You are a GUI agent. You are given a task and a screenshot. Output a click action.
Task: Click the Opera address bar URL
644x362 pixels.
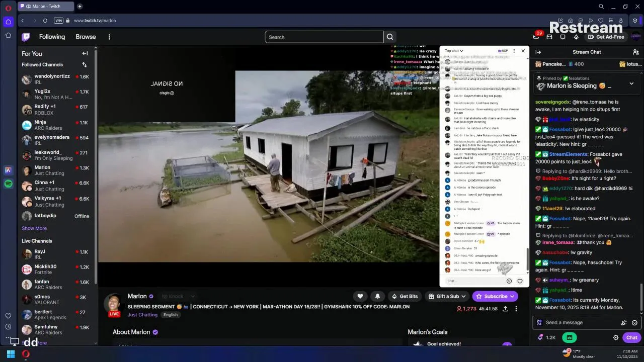[95, 21]
